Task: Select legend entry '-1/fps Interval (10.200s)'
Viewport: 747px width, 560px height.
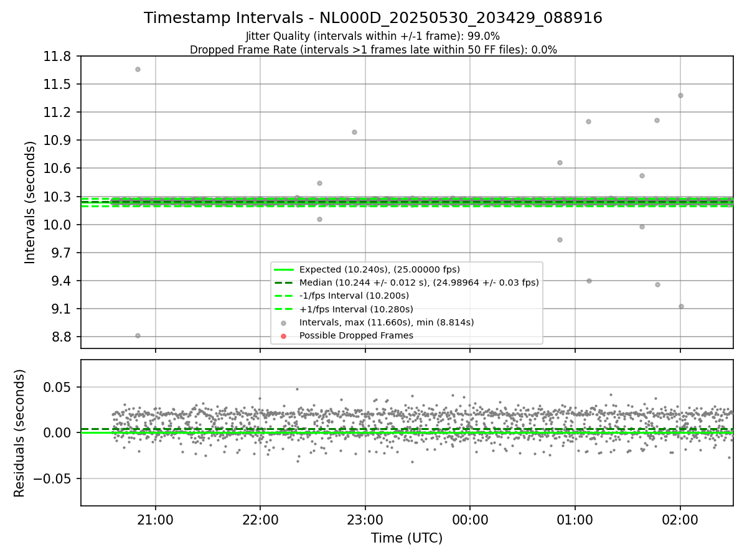Action: coord(354,296)
